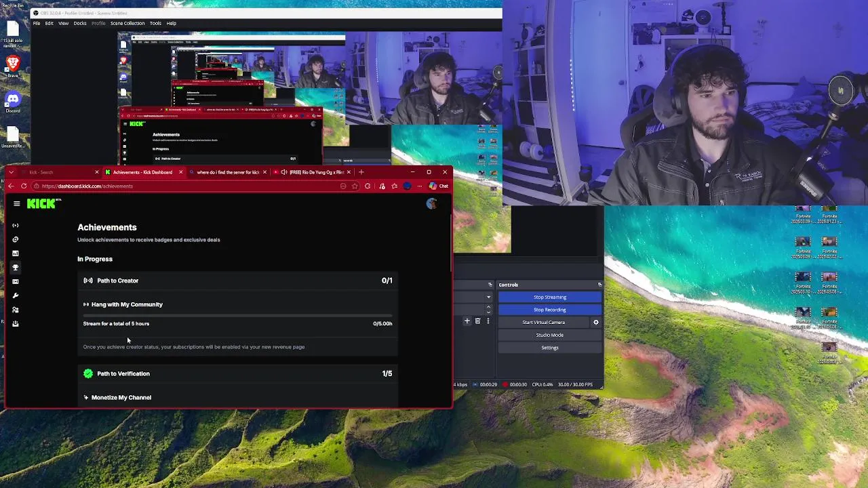Viewport: 868px width, 488px height.
Task: Bookmark the page with the star icon
Action: pyautogui.click(x=355, y=186)
